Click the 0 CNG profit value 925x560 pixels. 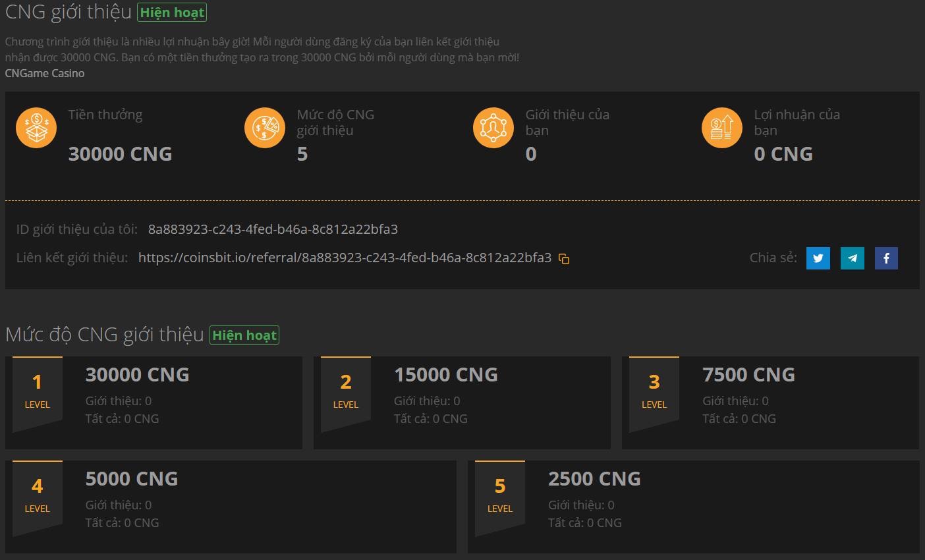point(783,154)
